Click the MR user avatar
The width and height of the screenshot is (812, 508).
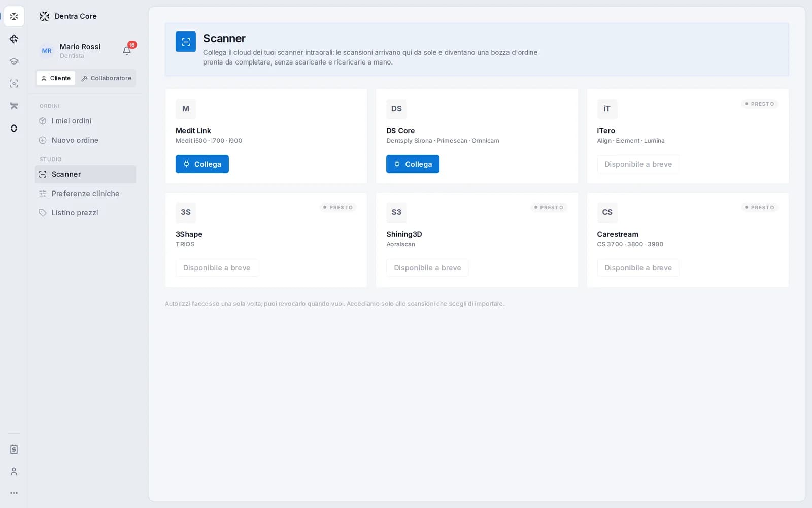coord(47,51)
